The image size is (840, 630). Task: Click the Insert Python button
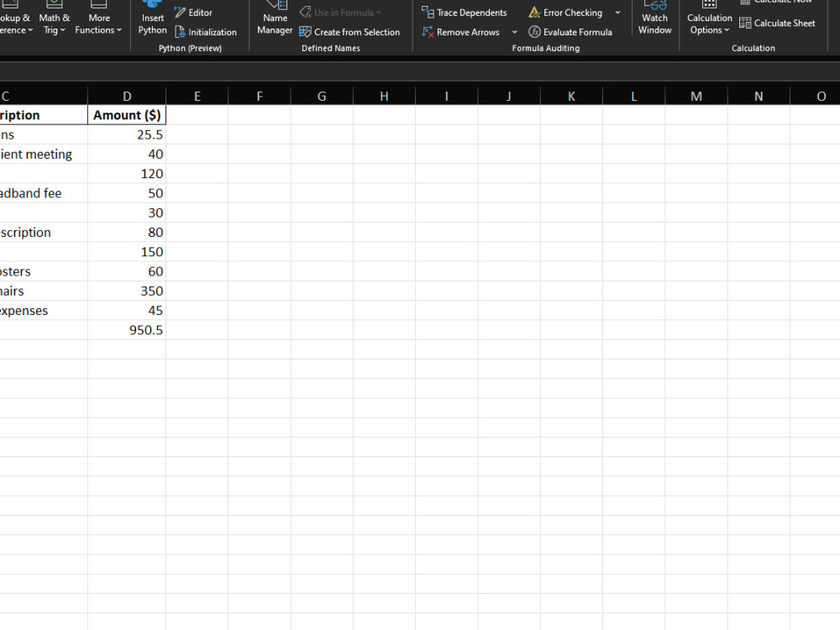pos(152,18)
